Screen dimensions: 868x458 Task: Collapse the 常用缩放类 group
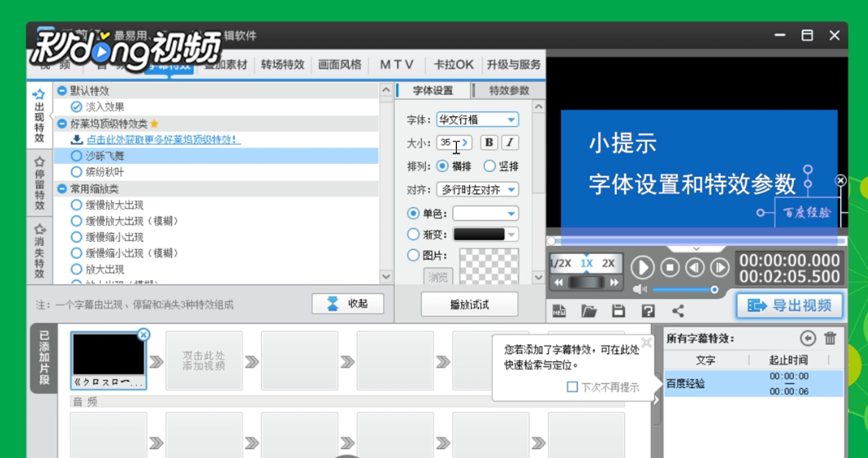click(61, 188)
